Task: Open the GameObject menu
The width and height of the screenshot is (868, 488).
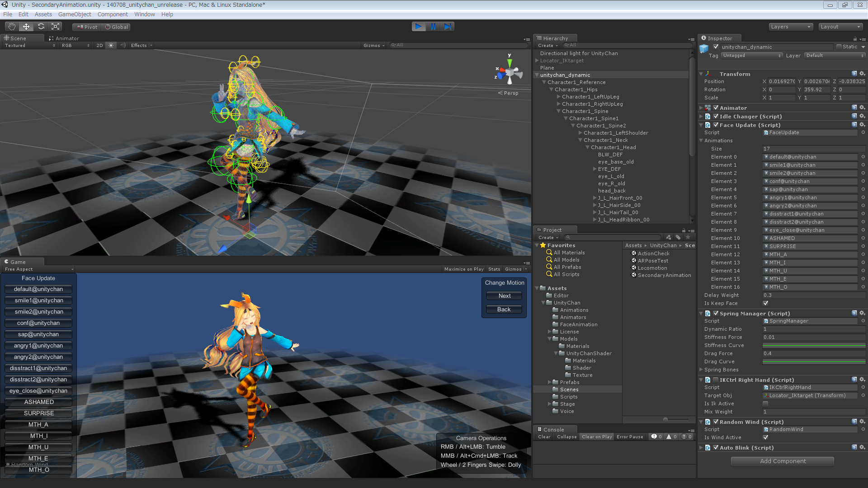Action: point(75,14)
